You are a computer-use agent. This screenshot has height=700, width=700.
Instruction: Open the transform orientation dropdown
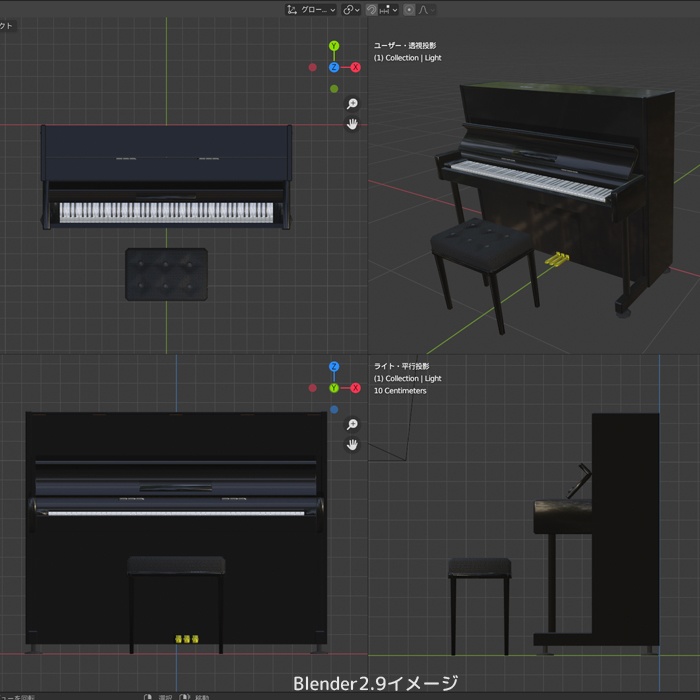coord(311,10)
